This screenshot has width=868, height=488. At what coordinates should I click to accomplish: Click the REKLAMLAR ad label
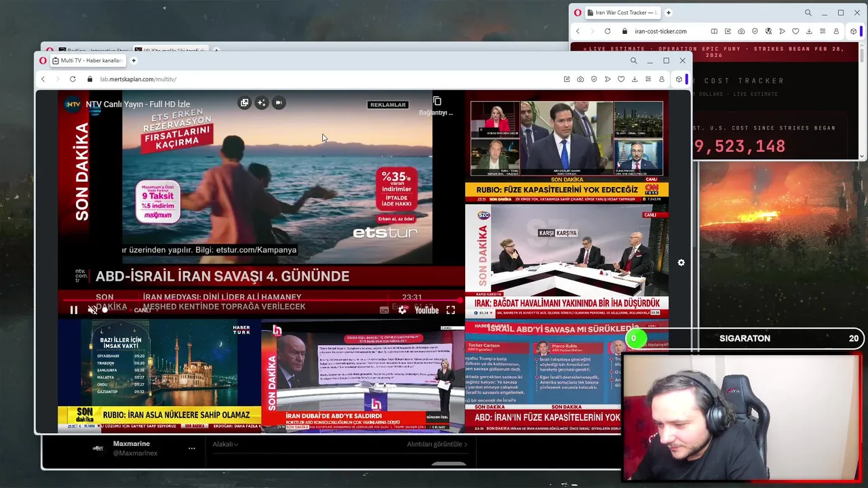click(387, 104)
